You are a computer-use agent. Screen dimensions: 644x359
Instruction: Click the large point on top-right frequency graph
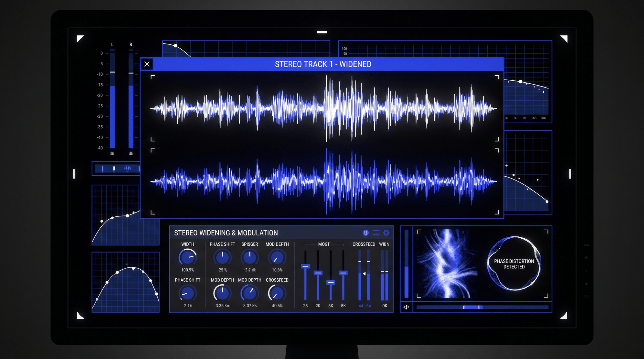(x=521, y=82)
